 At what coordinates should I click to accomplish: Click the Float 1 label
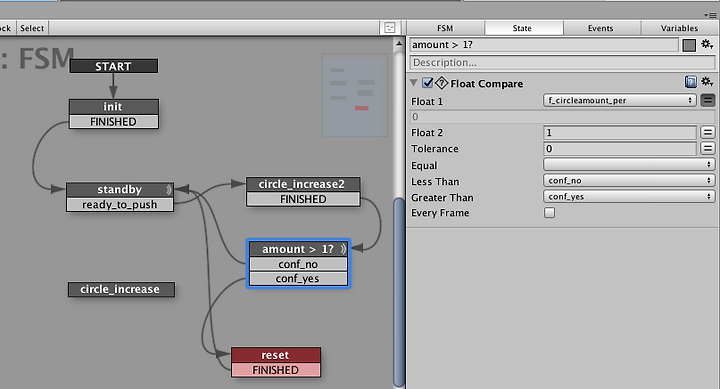427,101
